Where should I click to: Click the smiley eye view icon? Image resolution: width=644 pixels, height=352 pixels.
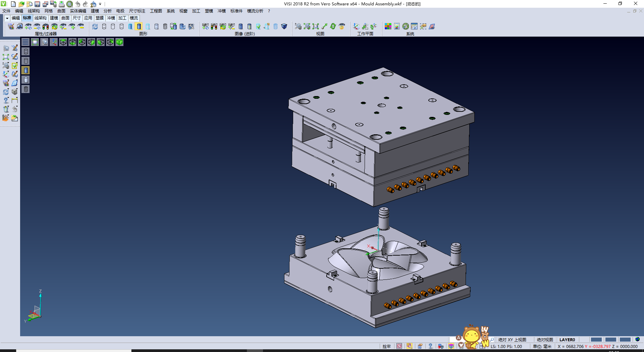[x=342, y=26]
